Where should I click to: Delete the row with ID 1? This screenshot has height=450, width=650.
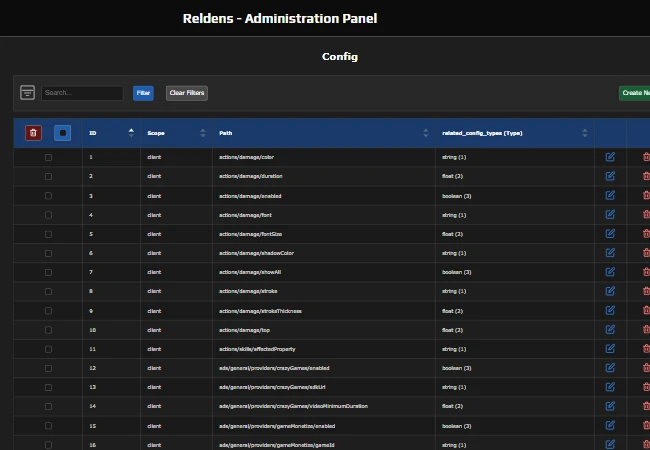click(x=646, y=157)
